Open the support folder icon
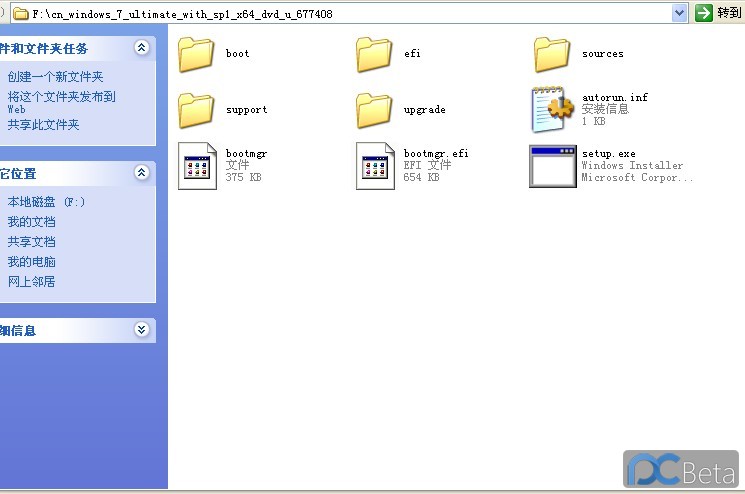 tap(196, 111)
